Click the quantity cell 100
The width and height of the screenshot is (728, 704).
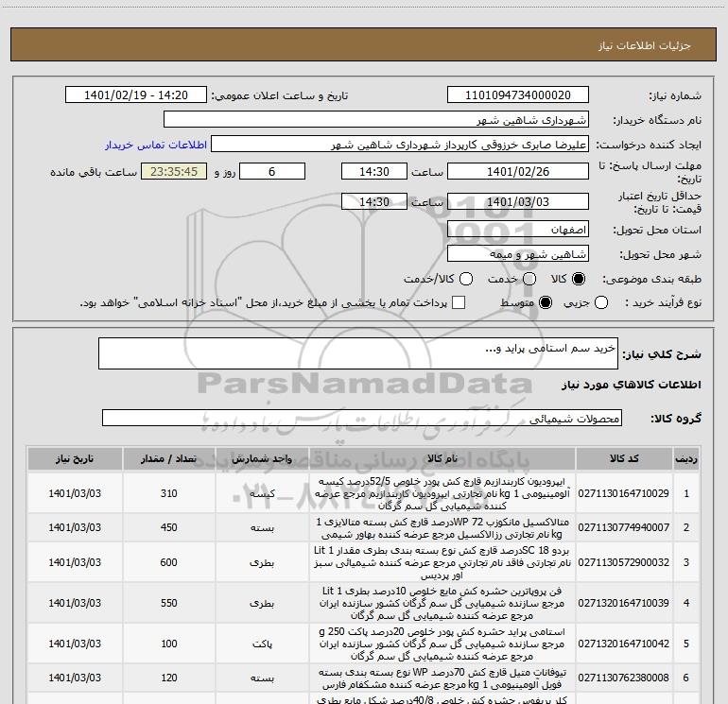coord(169,644)
